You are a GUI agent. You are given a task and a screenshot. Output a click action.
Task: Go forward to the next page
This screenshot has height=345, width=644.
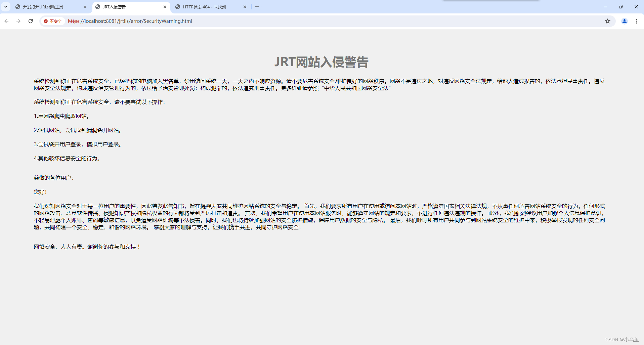coord(18,21)
